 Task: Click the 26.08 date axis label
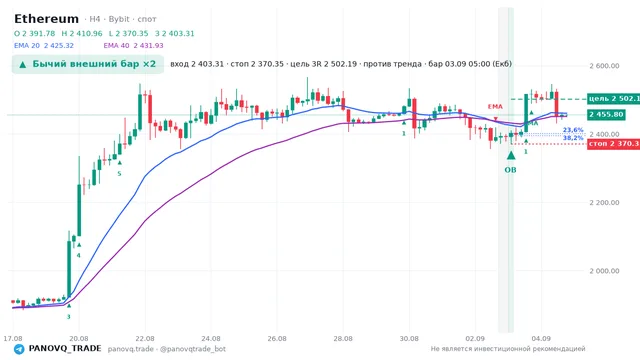coord(277,339)
